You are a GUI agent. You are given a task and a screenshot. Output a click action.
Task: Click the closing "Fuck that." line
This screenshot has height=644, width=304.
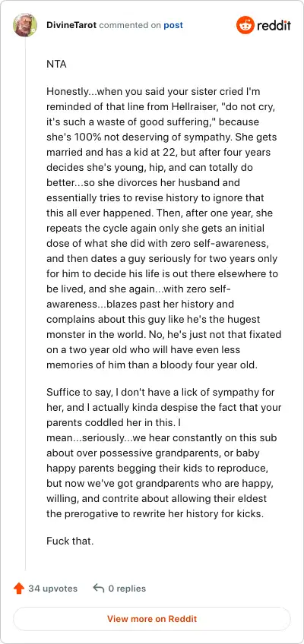pos(70,541)
